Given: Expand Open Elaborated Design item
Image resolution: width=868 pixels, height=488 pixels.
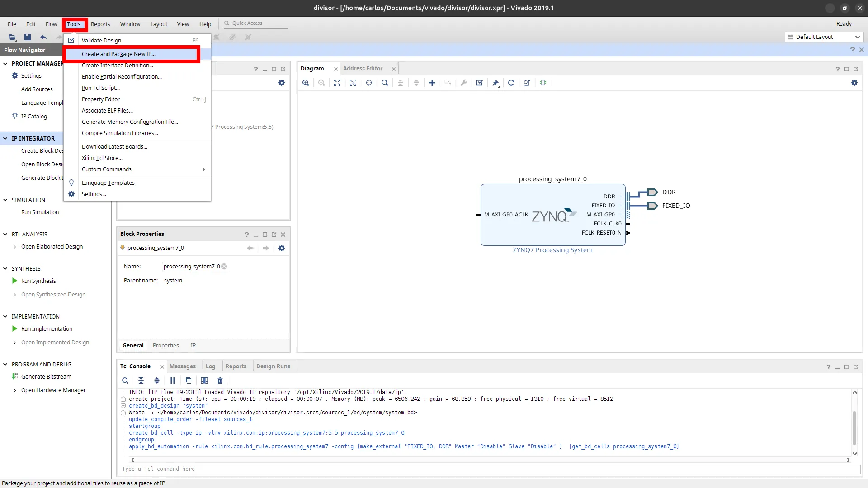Looking at the screenshot, I should tap(15, 247).
